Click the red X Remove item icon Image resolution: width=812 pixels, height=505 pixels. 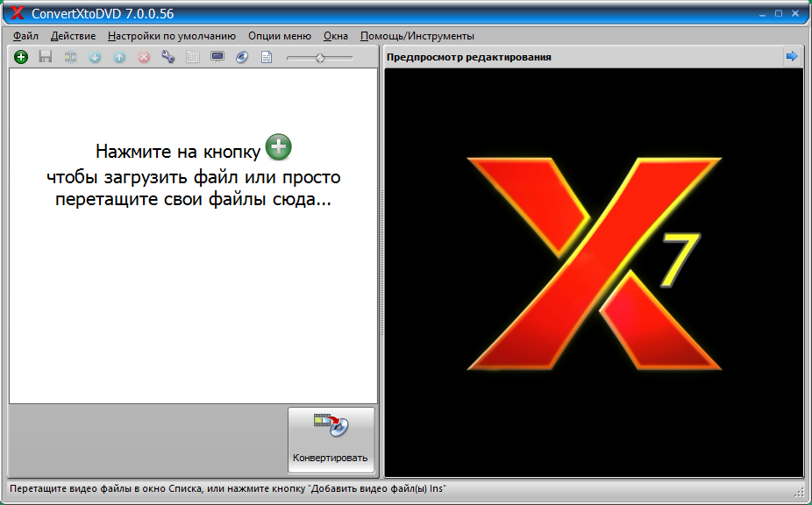point(143,56)
